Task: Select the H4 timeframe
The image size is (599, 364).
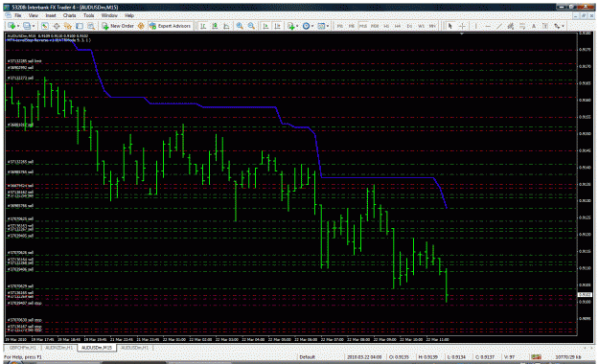Action: pos(398,26)
